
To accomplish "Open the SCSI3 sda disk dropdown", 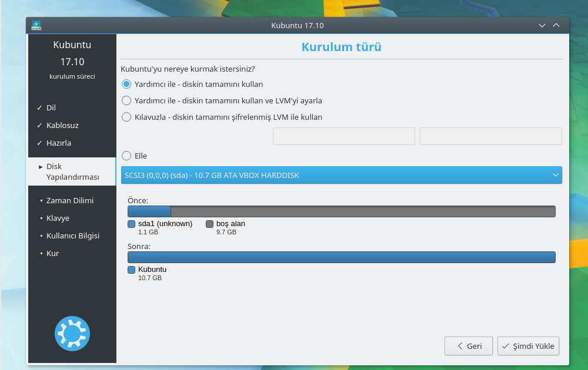I will [x=341, y=175].
